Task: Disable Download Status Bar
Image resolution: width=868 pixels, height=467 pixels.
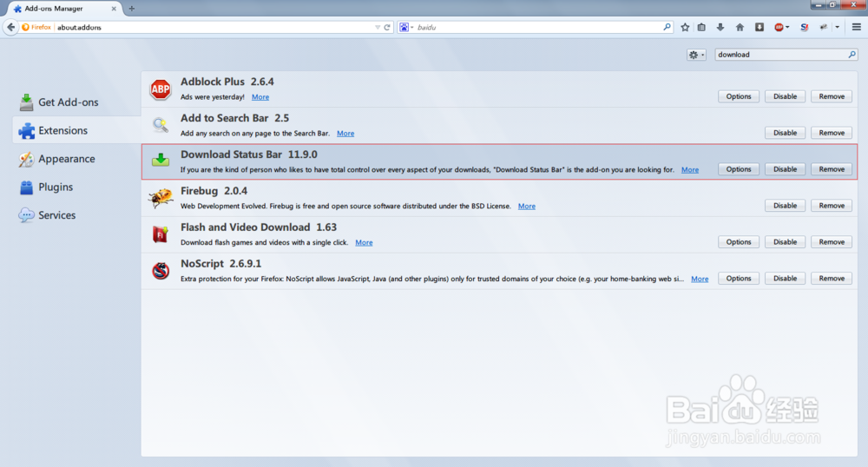Action: tap(785, 169)
